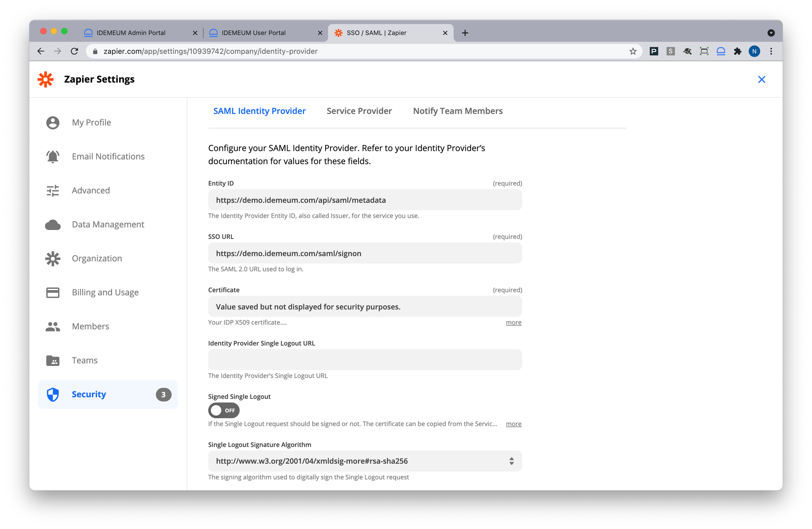Click the Organization asterisk icon
The height and width of the screenshot is (529, 812).
point(53,259)
